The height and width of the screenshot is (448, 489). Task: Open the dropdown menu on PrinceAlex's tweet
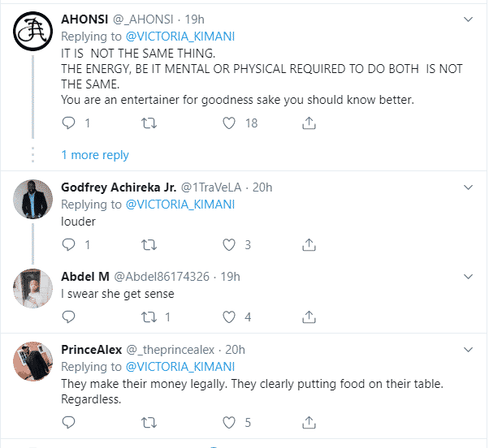click(x=469, y=350)
